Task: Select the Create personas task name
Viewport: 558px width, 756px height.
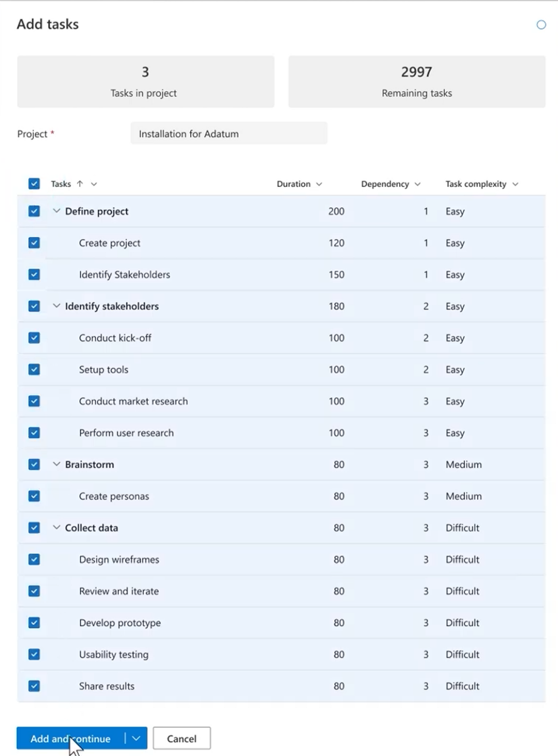Action: (x=114, y=496)
